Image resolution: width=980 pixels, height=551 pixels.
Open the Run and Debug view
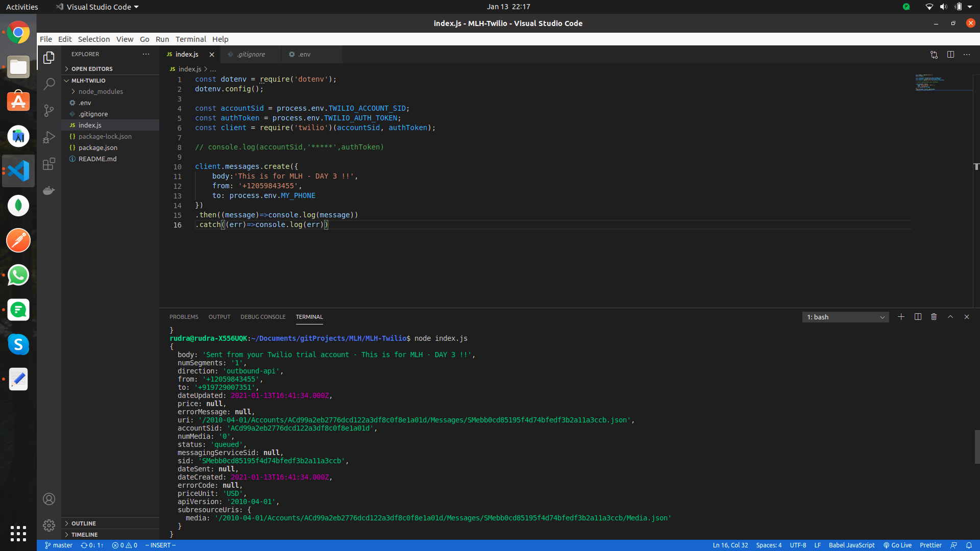(x=49, y=137)
